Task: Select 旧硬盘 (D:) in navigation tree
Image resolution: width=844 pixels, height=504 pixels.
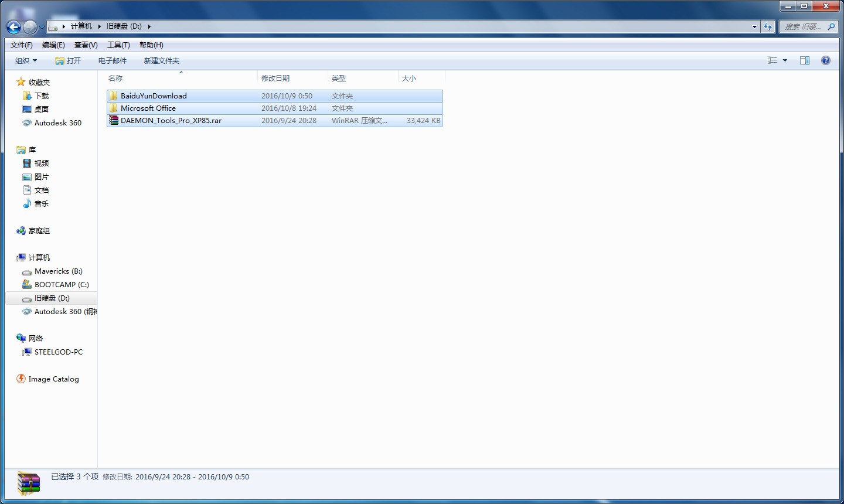Action: 52,298
